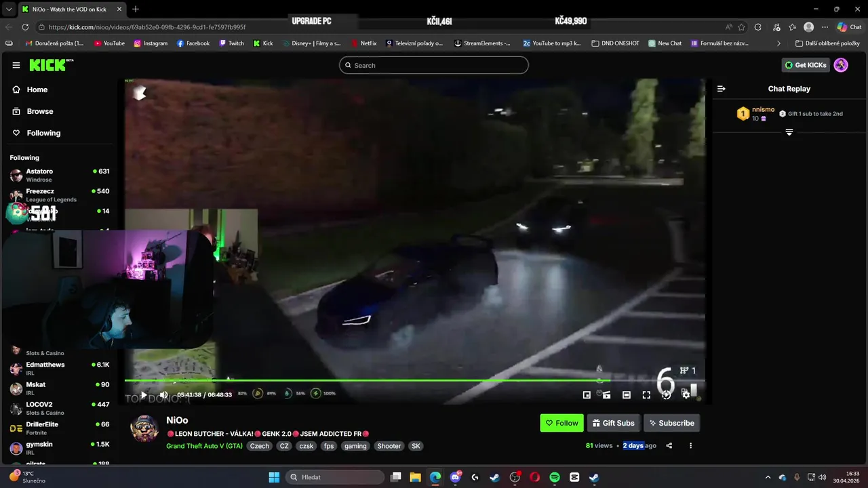Subscribe to NiOo channel
This screenshot has width=868, height=488.
click(x=671, y=423)
